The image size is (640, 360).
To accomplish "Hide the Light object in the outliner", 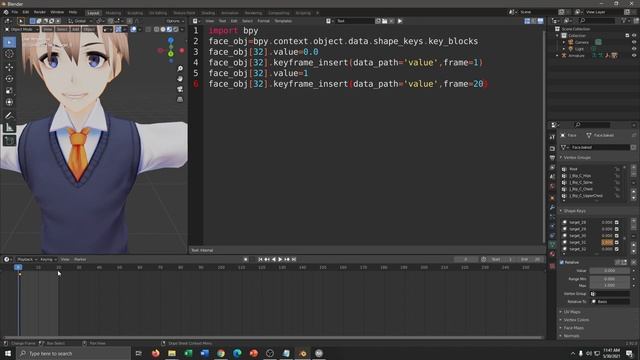I will pyautogui.click(x=634, y=49).
